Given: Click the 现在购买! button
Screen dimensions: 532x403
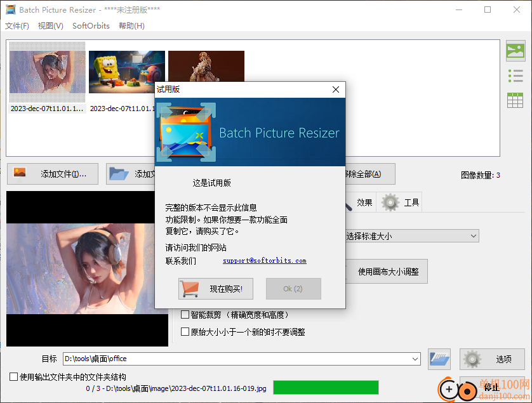Looking at the screenshot, I should click(216, 289).
